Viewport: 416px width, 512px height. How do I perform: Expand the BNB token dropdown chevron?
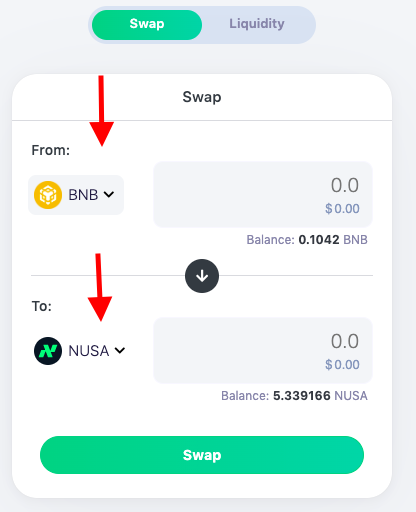[109, 194]
